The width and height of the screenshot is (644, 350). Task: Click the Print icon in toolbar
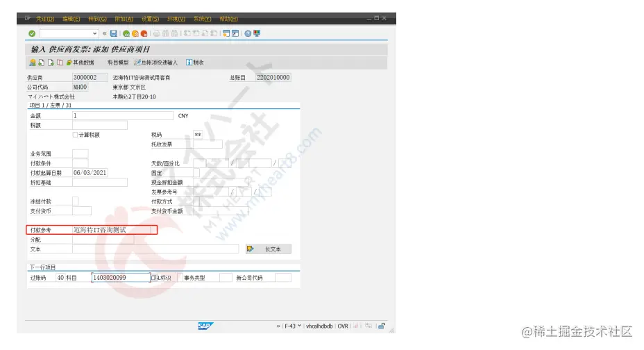157,34
